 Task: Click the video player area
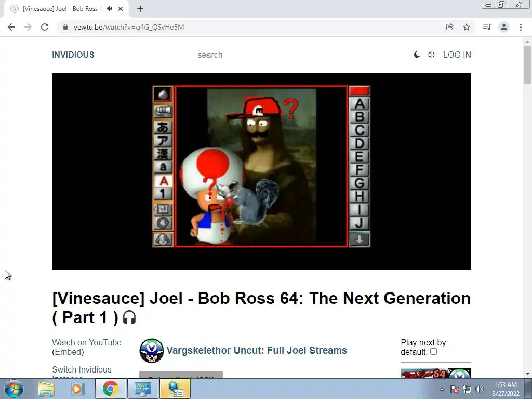pos(261,171)
